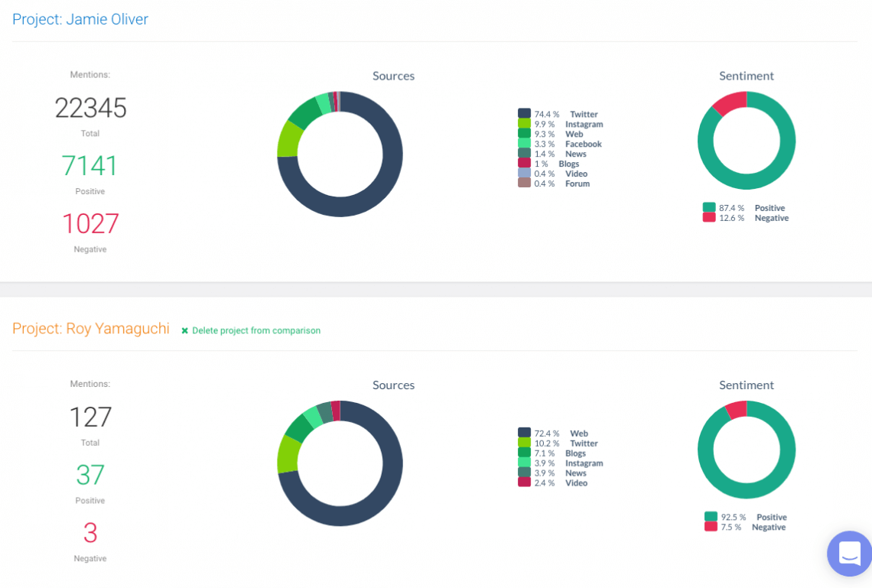This screenshot has height=588, width=872.
Task: Click Roy Yamaguchi Sentiment donut chart
Action: (747, 450)
